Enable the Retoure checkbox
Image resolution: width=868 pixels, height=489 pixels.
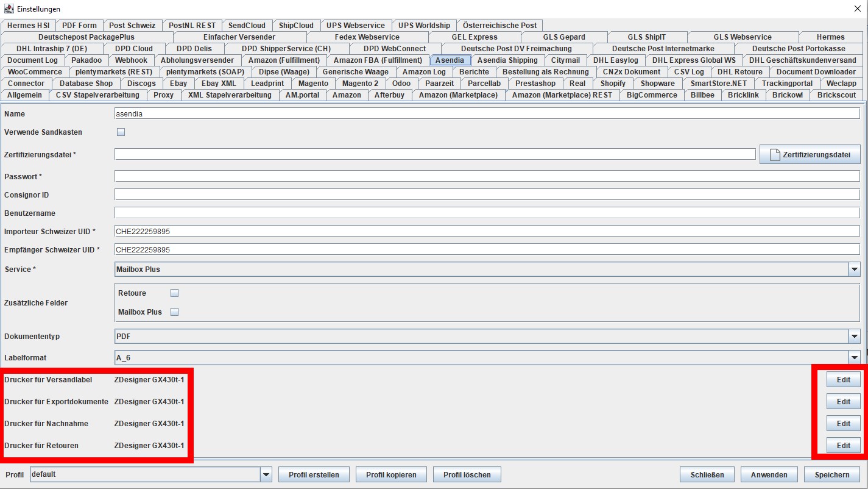point(174,293)
